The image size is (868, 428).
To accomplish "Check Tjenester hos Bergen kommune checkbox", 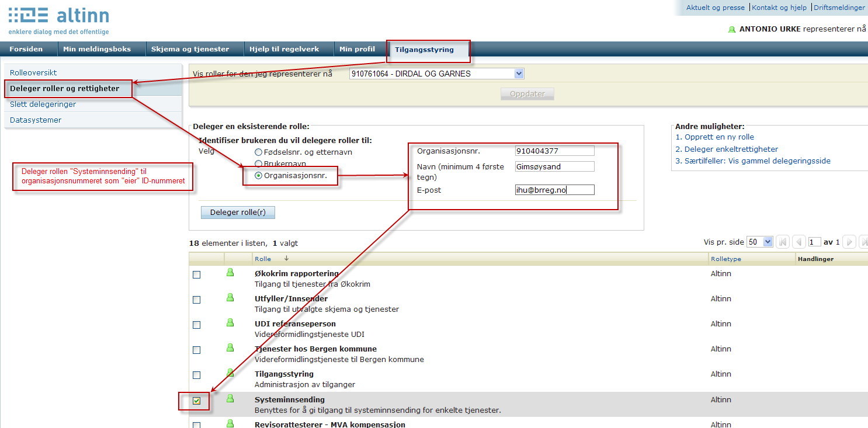I will click(197, 350).
